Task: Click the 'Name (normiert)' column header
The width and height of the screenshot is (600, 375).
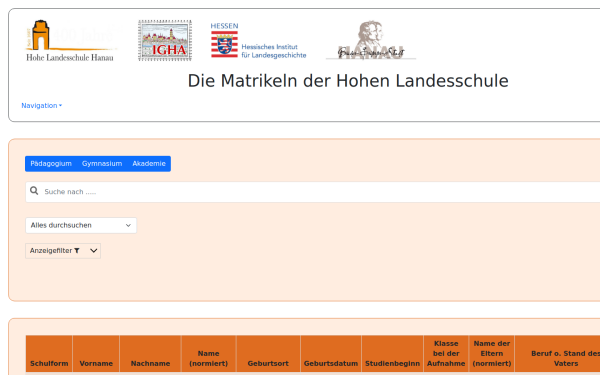Action: [x=209, y=354]
